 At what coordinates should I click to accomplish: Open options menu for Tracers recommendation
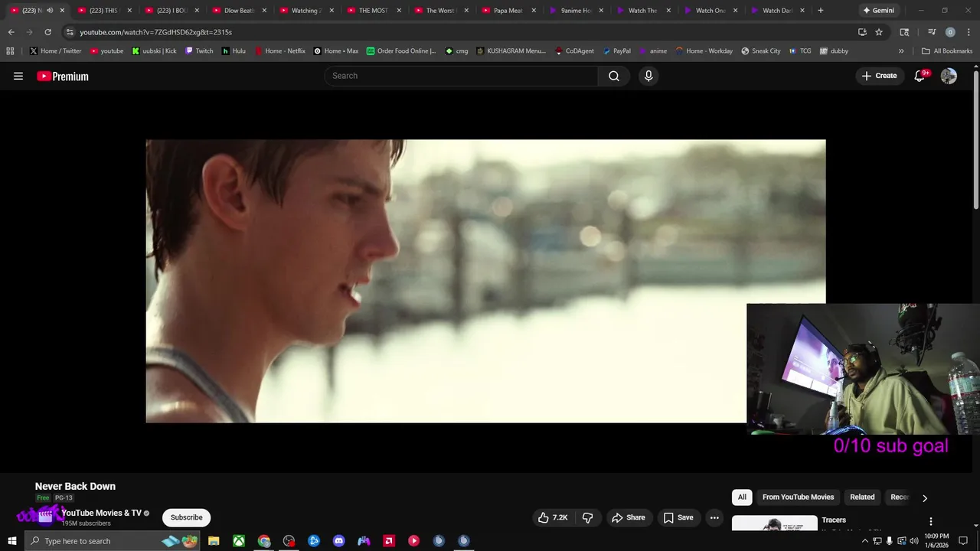point(931,521)
